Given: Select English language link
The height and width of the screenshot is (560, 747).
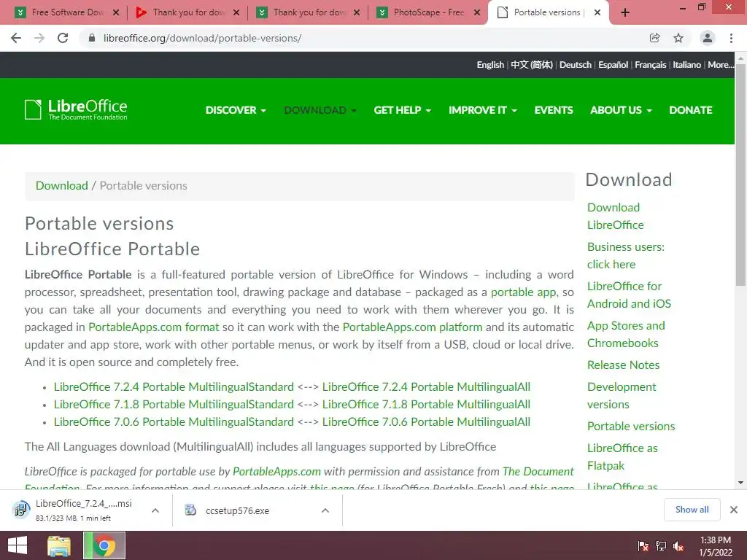Looking at the screenshot, I should tap(490, 65).
